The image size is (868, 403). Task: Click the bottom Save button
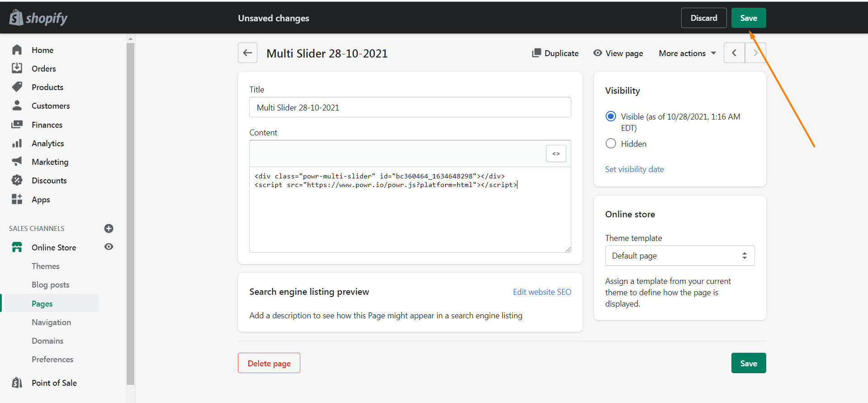749,363
